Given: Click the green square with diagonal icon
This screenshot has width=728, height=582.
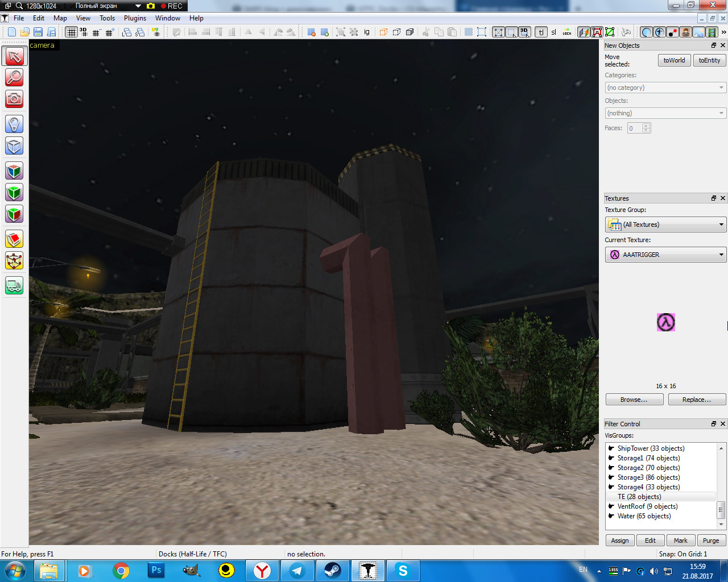Looking at the screenshot, I should coord(610,32).
